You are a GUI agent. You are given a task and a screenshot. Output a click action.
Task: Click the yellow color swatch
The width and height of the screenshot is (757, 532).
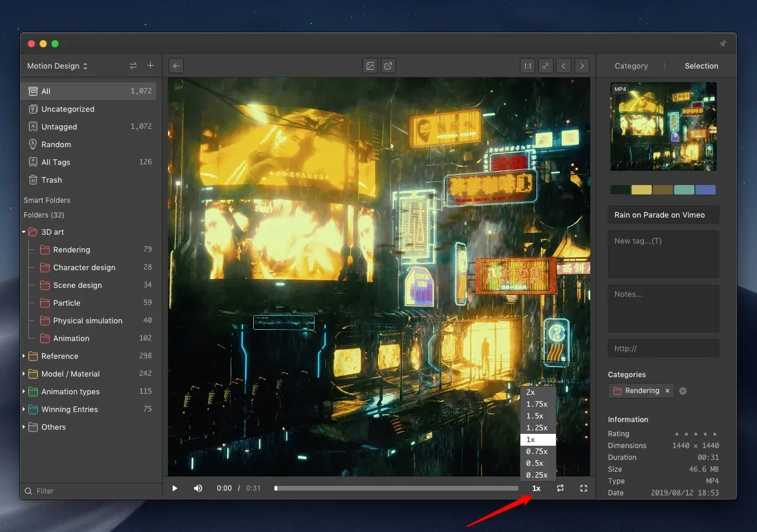(642, 190)
